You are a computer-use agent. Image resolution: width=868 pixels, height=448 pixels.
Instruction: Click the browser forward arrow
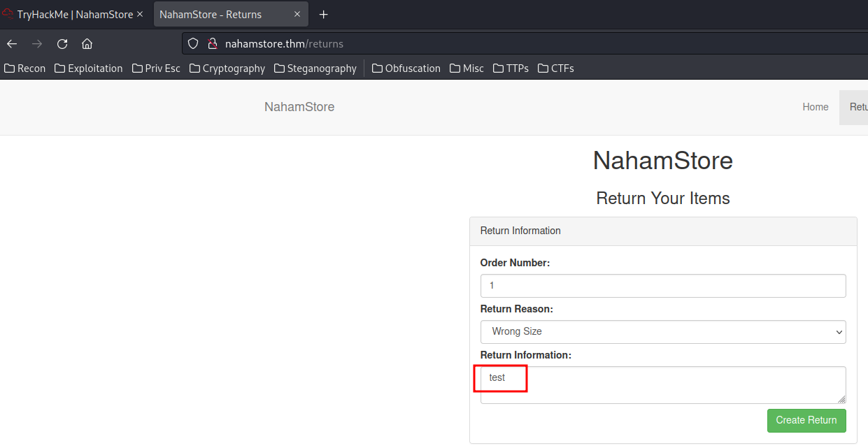point(37,43)
